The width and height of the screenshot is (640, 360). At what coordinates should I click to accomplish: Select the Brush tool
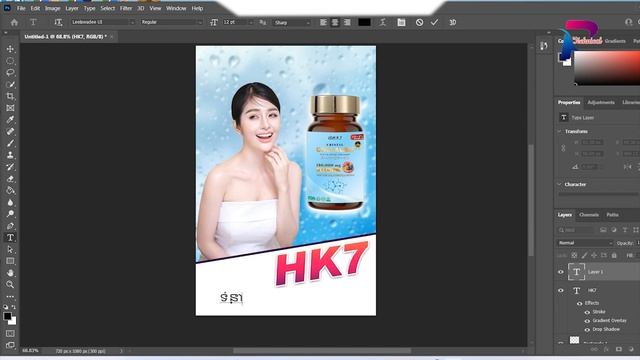[x=10, y=143]
